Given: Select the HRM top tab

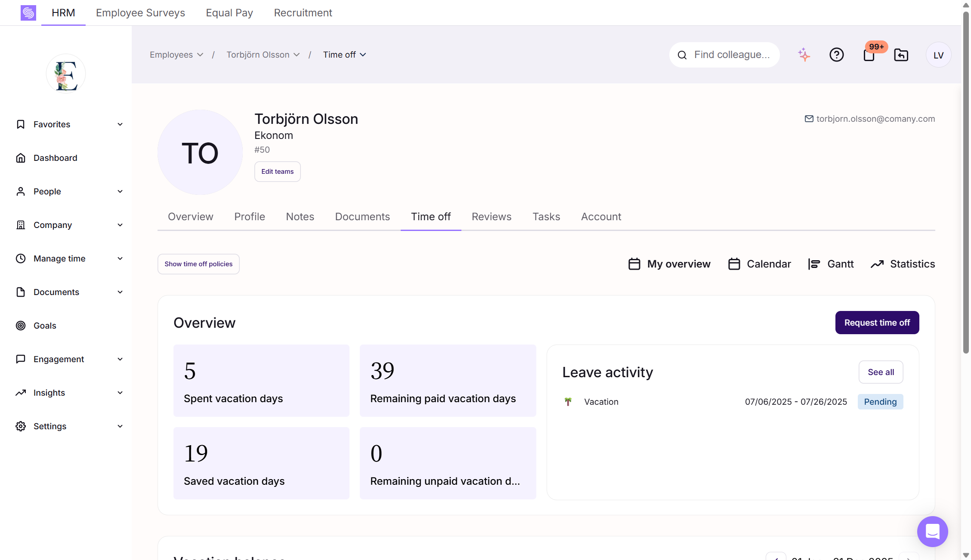Looking at the screenshot, I should pyautogui.click(x=63, y=13).
